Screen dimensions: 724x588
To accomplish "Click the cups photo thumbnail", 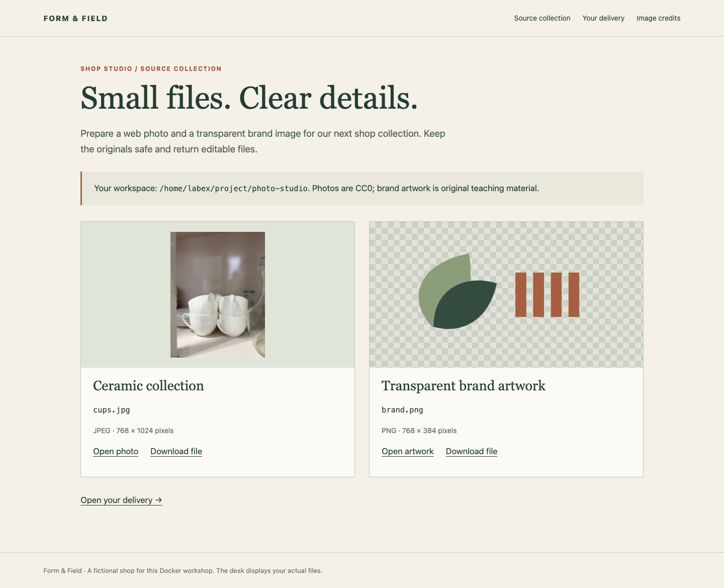I will click(218, 295).
